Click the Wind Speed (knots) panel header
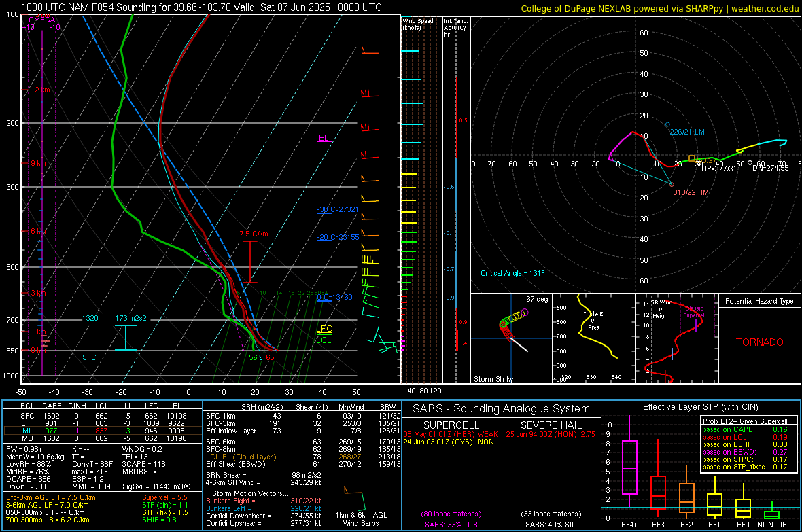The width and height of the screenshot is (802, 532). (x=417, y=24)
